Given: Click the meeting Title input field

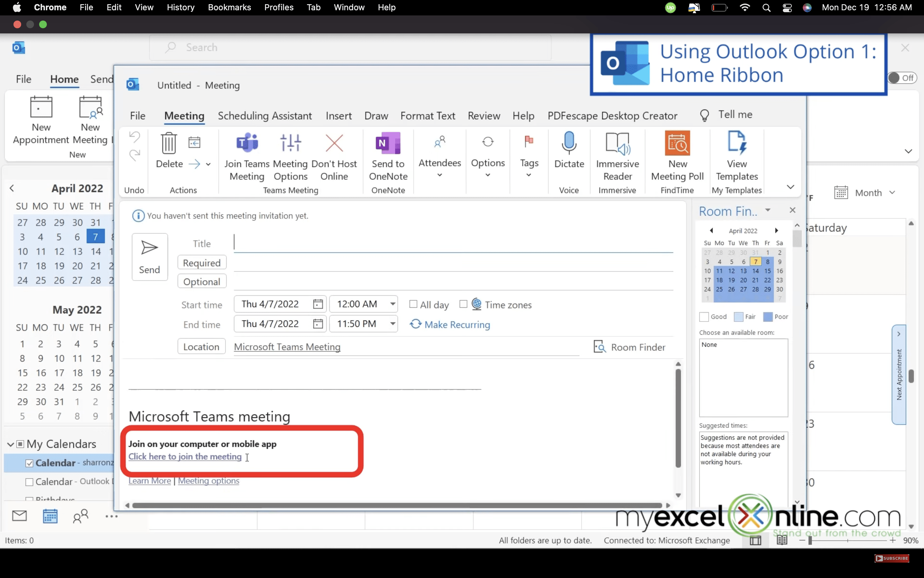Looking at the screenshot, I should [x=453, y=242].
